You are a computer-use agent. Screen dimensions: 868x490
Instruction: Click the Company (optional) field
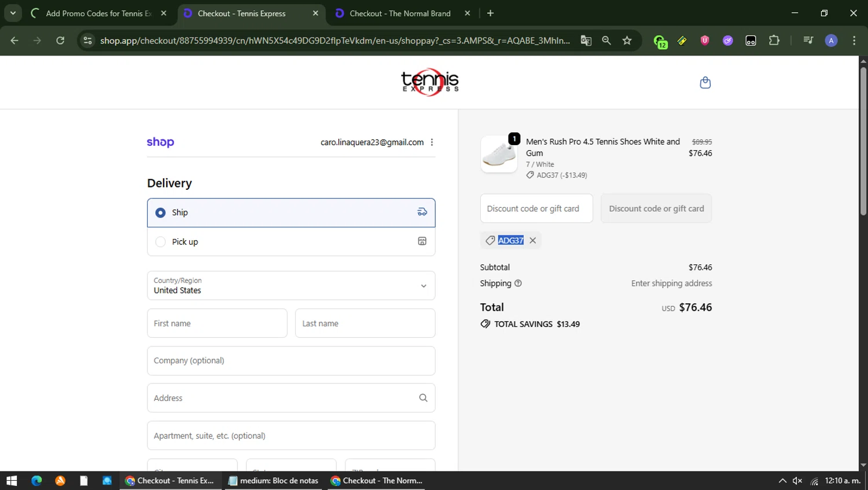point(291,361)
